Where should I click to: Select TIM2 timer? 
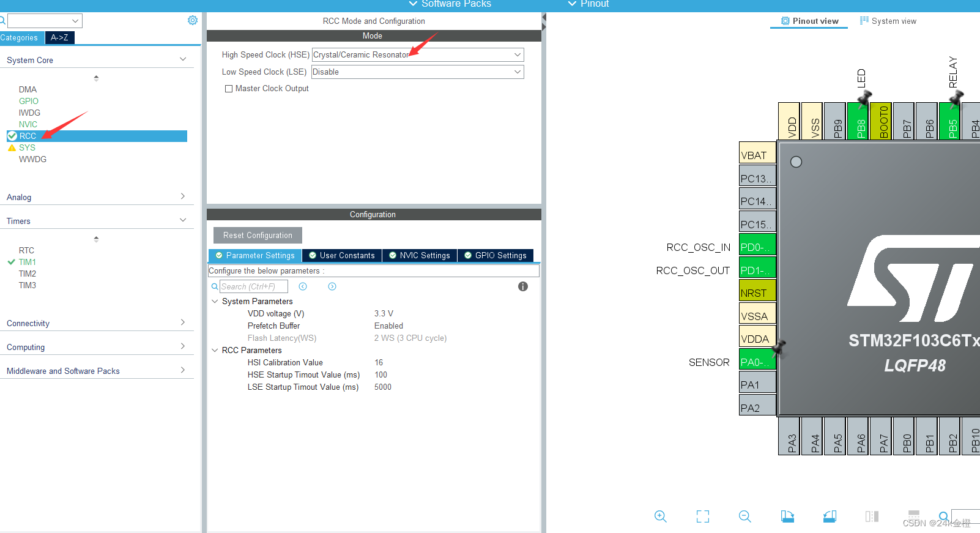point(27,274)
